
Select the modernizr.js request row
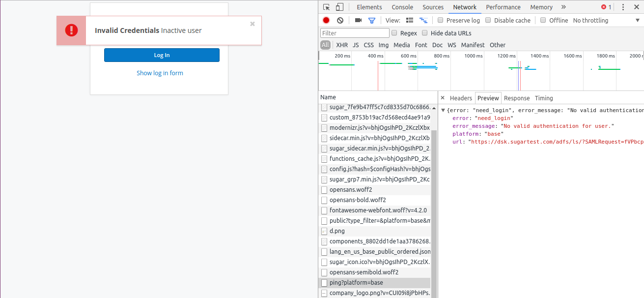pyautogui.click(x=374, y=128)
